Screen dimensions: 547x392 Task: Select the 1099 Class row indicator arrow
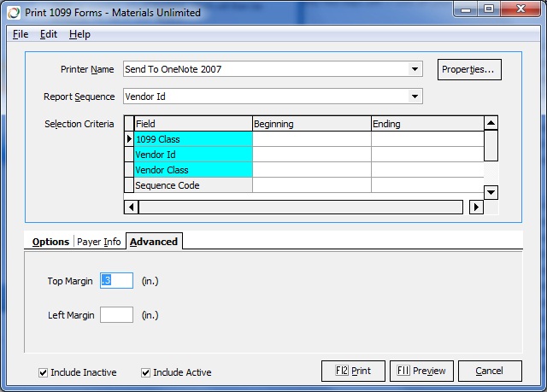[x=129, y=139]
